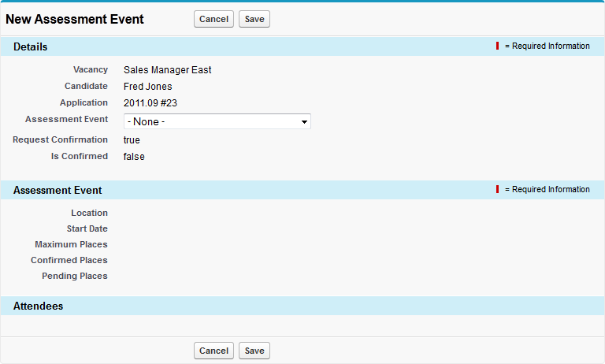This screenshot has height=364, width=605.
Task: Open the Assessment Event "- None -" dropdown
Action: (217, 121)
